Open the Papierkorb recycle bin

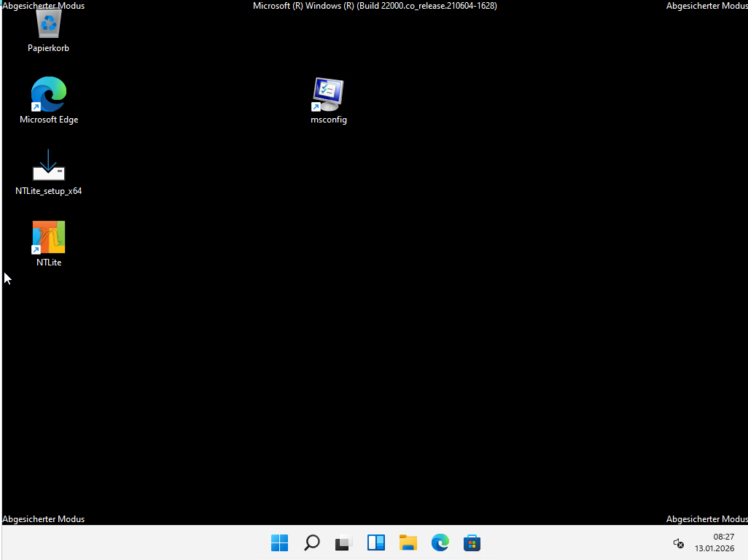(48, 23)
